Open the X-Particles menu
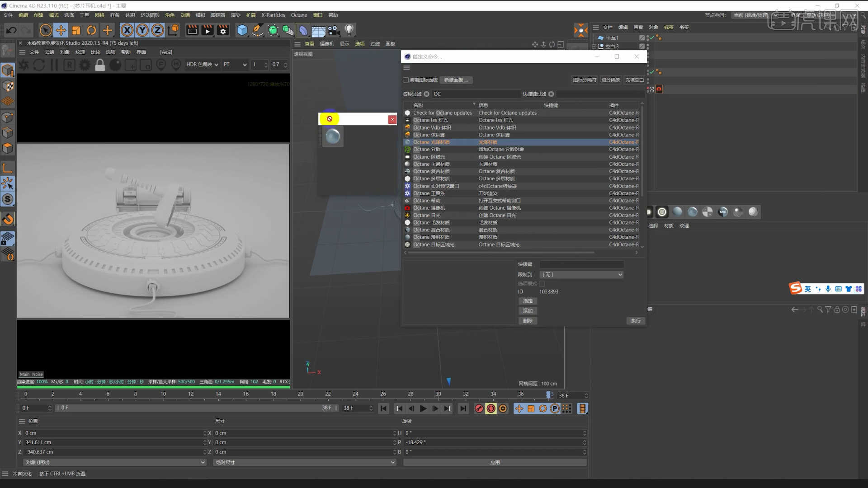The image size is (868, 488). (x=273, y=15)
